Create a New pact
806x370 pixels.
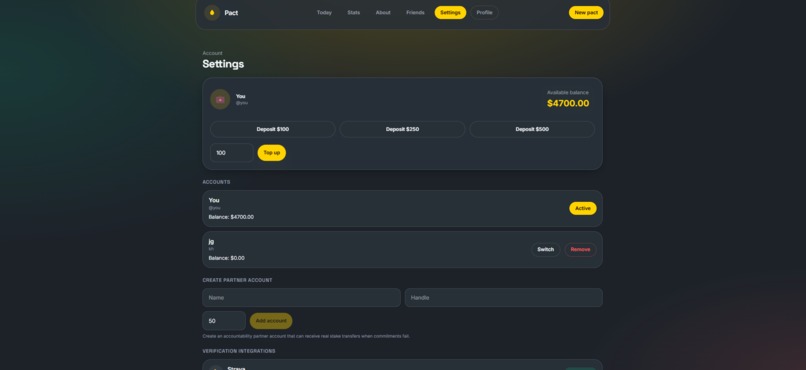(586, 13)
